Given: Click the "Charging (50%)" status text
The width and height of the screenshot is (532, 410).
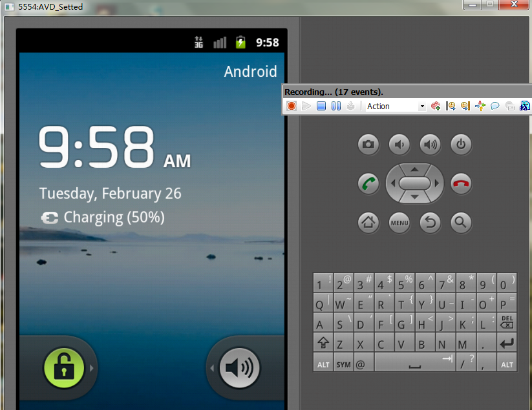Looking at the screenshot, I should (114, 218).
